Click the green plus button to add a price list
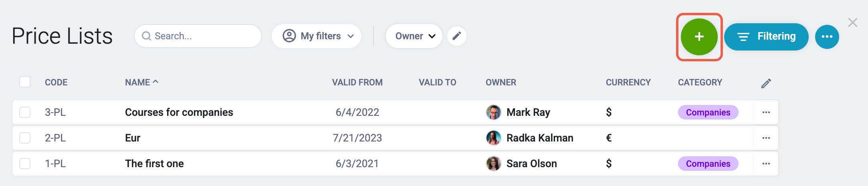 click(x=699, y=37)
